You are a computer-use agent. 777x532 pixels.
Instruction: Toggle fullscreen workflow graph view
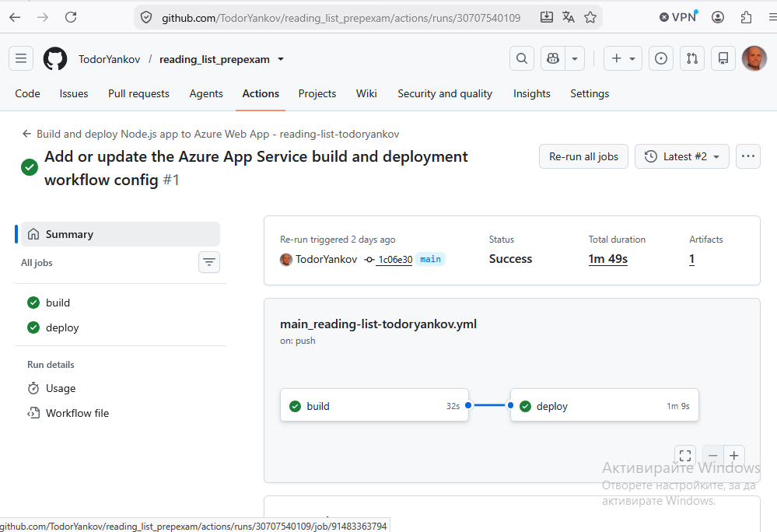pyautogui.click(x=684, y=456)
